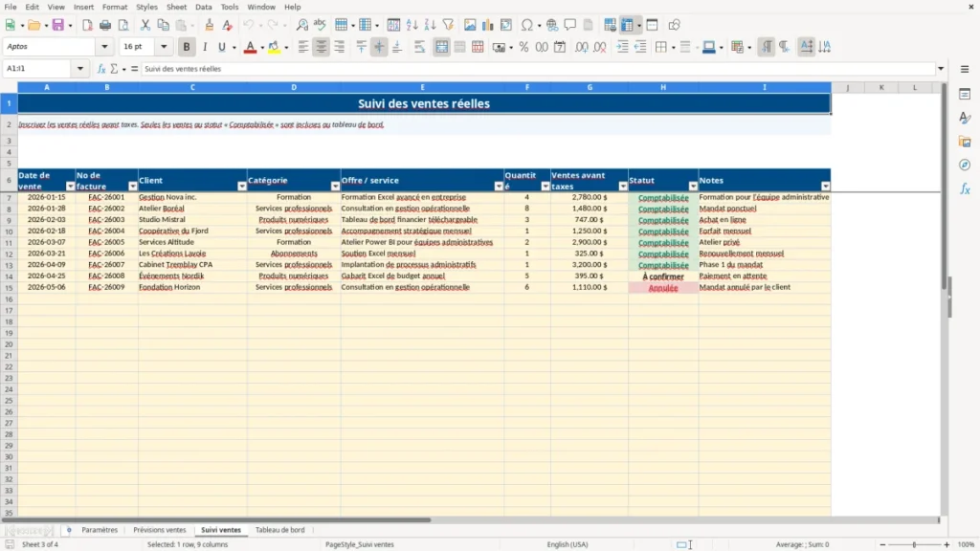
Task: Open the font size dropdown
Action: pyautogui.click(x=164, y=46)
